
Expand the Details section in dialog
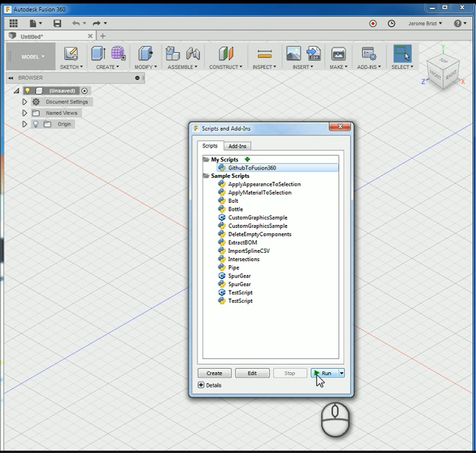201,385
